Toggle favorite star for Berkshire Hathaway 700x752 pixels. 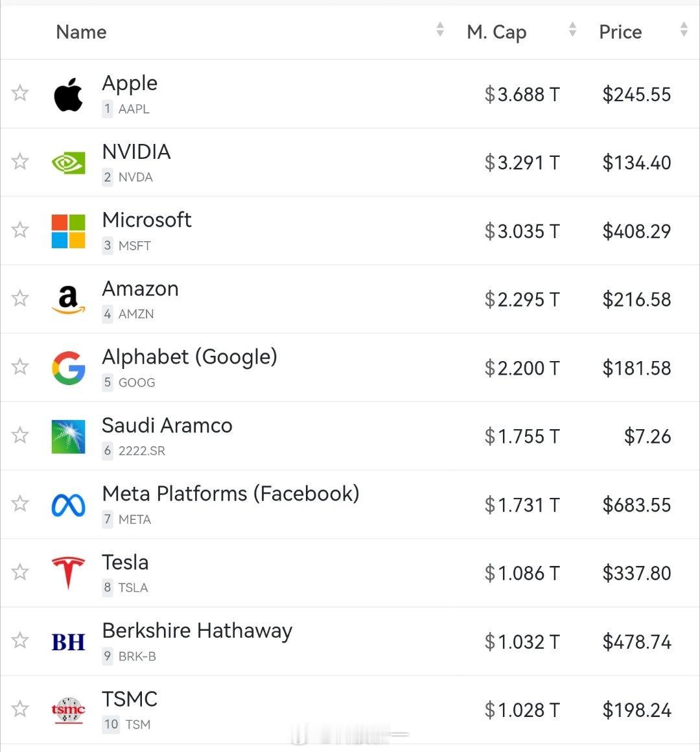coord(19,640)
